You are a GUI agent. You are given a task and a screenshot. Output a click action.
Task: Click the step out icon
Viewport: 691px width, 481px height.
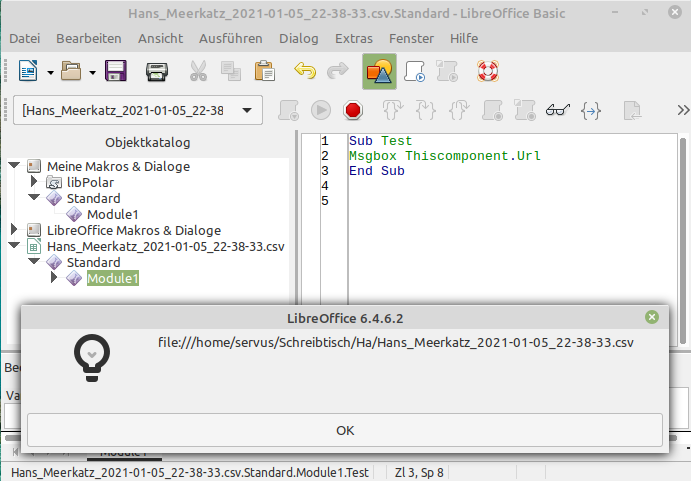point(459,110)
